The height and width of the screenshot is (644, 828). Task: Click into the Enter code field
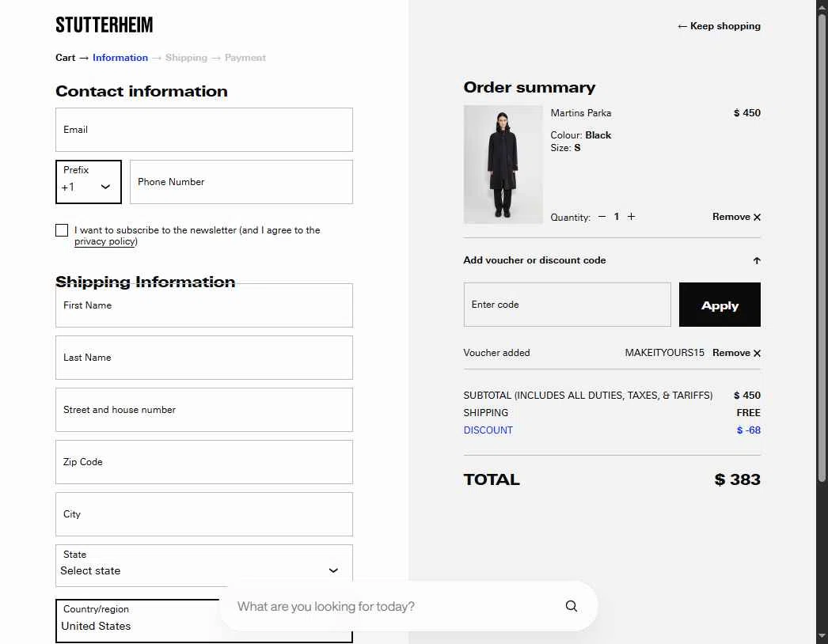click(567, 305)
